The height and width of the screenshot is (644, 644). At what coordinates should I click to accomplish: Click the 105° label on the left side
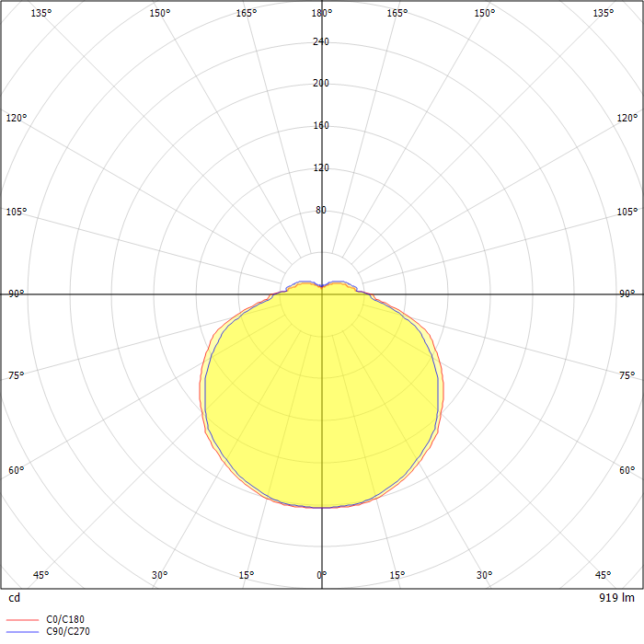[16, 212]
